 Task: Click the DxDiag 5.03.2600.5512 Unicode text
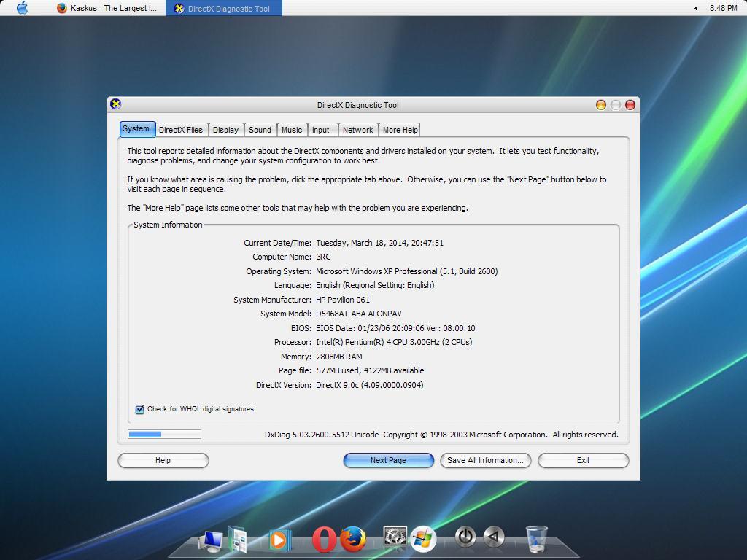322,435
